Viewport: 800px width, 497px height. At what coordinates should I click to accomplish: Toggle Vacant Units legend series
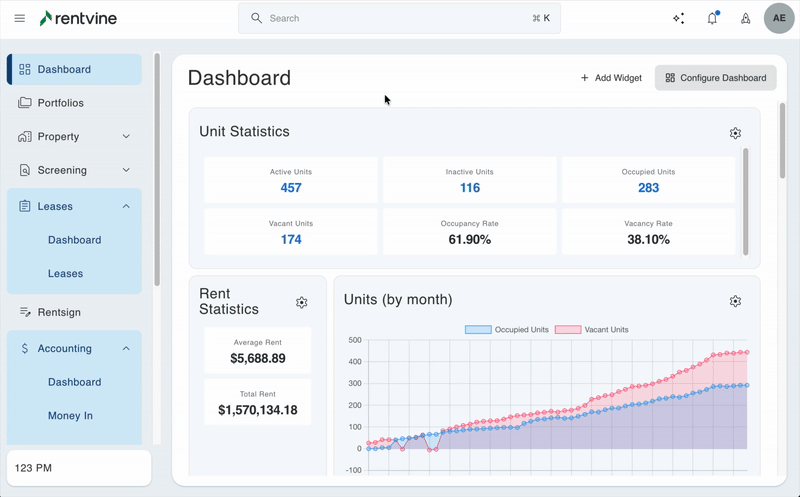pos(592,329)
